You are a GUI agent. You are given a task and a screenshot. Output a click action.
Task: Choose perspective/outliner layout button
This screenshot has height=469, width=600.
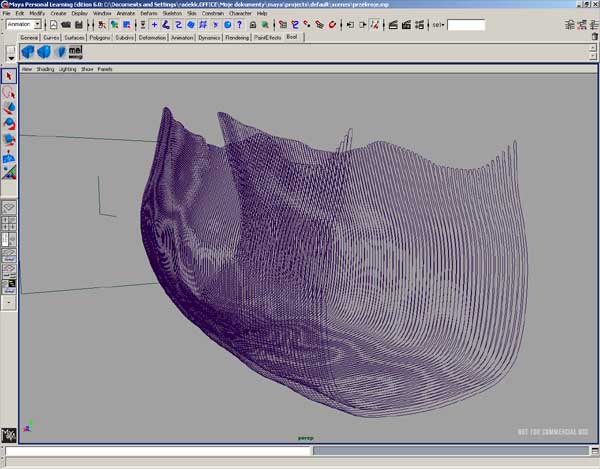tap(9, 239)
